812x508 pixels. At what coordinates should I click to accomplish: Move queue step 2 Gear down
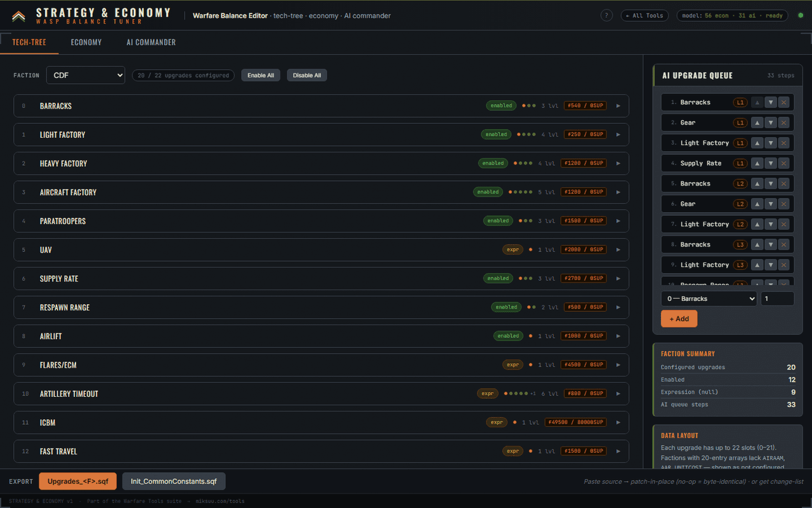770,123
